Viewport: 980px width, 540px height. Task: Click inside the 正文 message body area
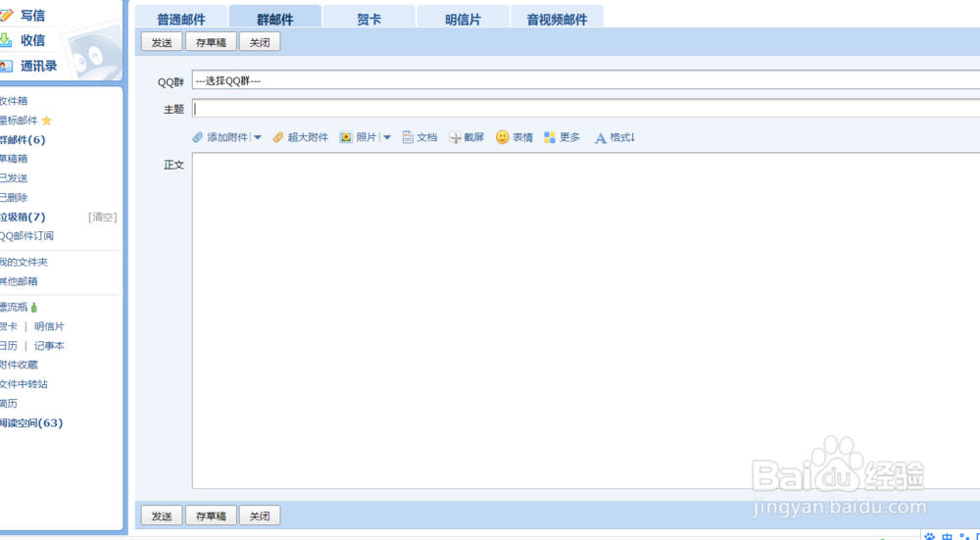[x=586, y=320]
